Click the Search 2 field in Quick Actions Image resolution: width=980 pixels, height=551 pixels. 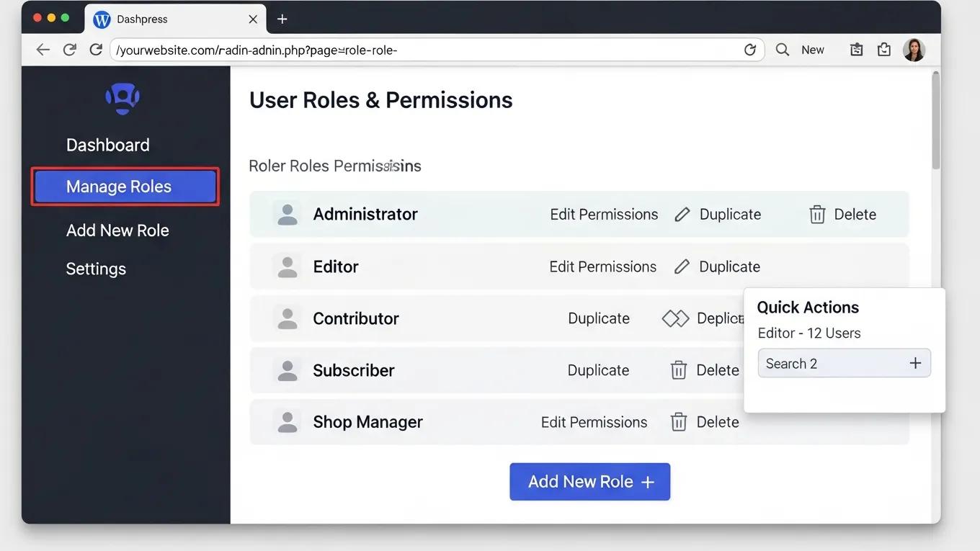click(844, 363)
